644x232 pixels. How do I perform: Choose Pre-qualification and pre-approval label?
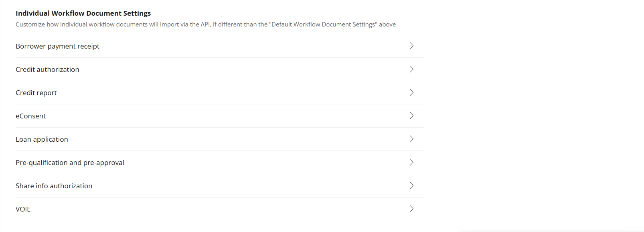(x=70, y=163)
